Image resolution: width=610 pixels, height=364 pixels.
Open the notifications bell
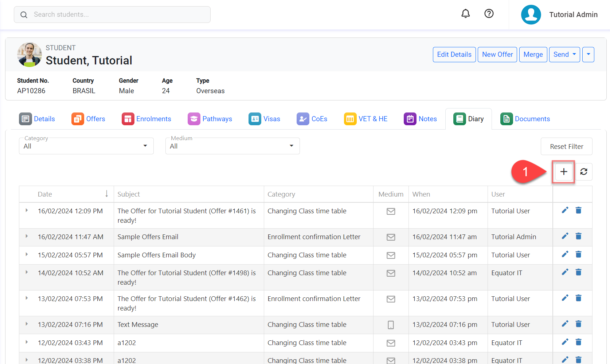(465, 14)
